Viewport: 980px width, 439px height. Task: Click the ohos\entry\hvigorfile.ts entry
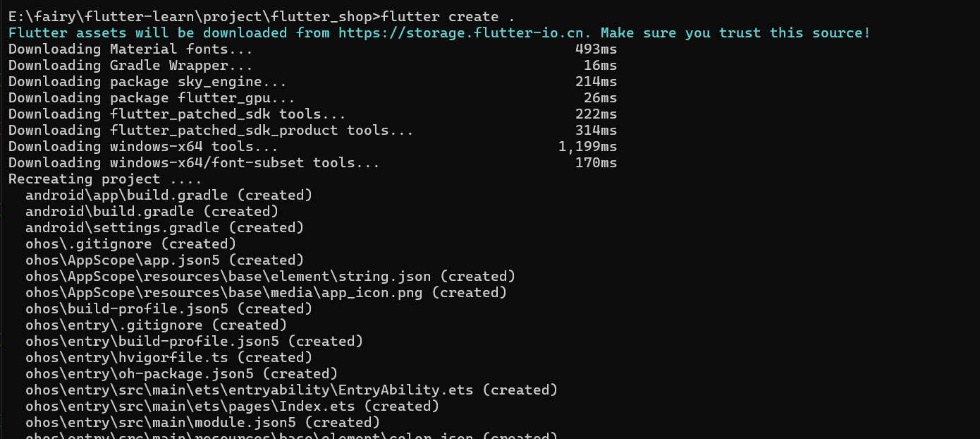[x=169, y=357]
